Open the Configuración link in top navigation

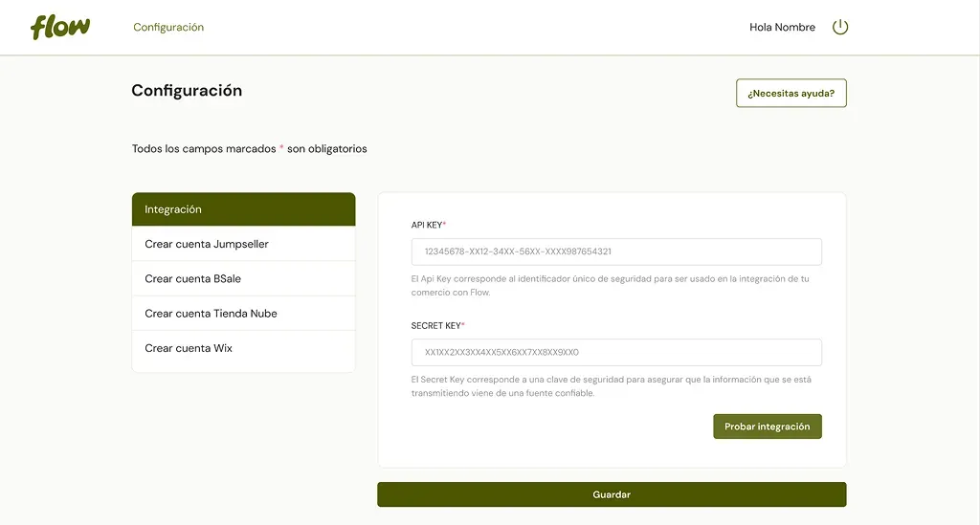pos(168,27)
